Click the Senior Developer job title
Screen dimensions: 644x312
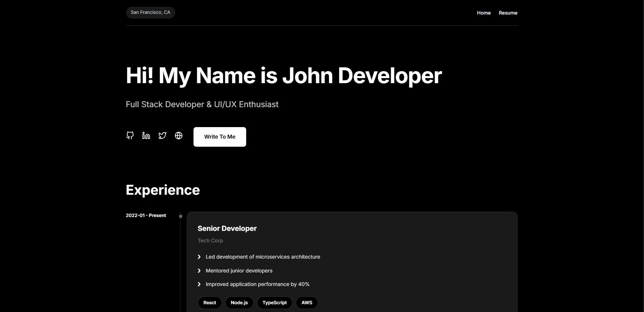(x=227, y=229)
